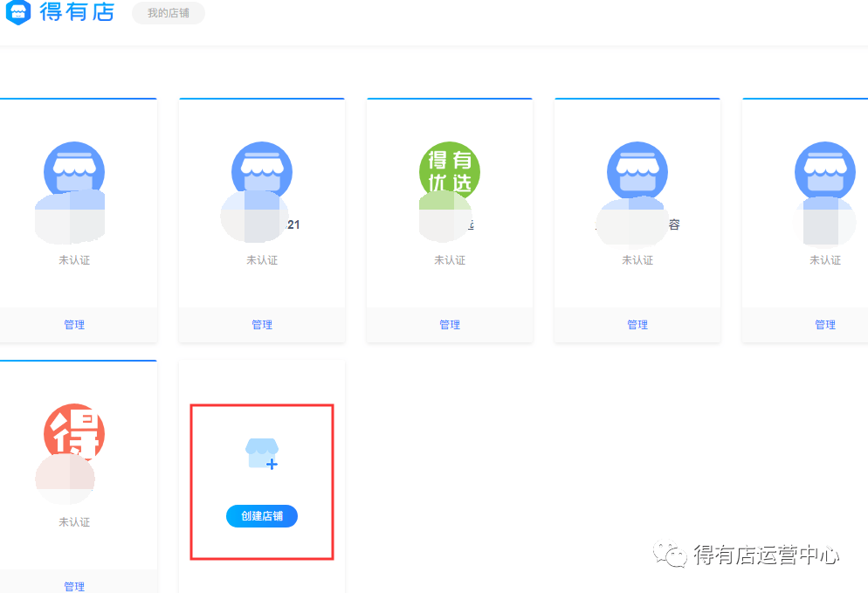The image size is (868, 593).
Task: Click 未认证 under the 得有优选 store
Action: coord(450,259)
